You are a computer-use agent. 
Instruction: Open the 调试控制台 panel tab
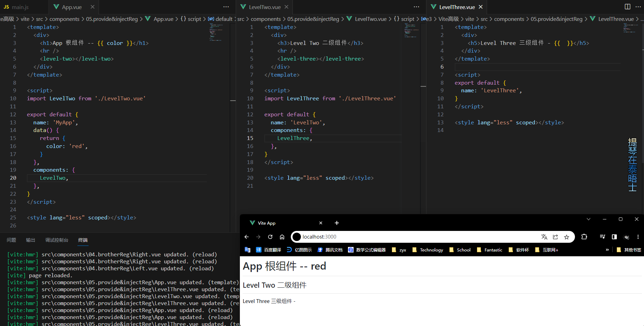57,240
